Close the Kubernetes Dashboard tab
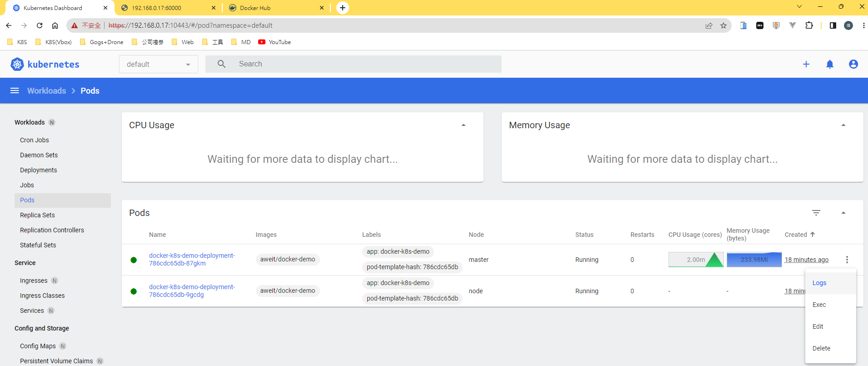This screenshot has width=868, height=366. click(x=105, y=8)
